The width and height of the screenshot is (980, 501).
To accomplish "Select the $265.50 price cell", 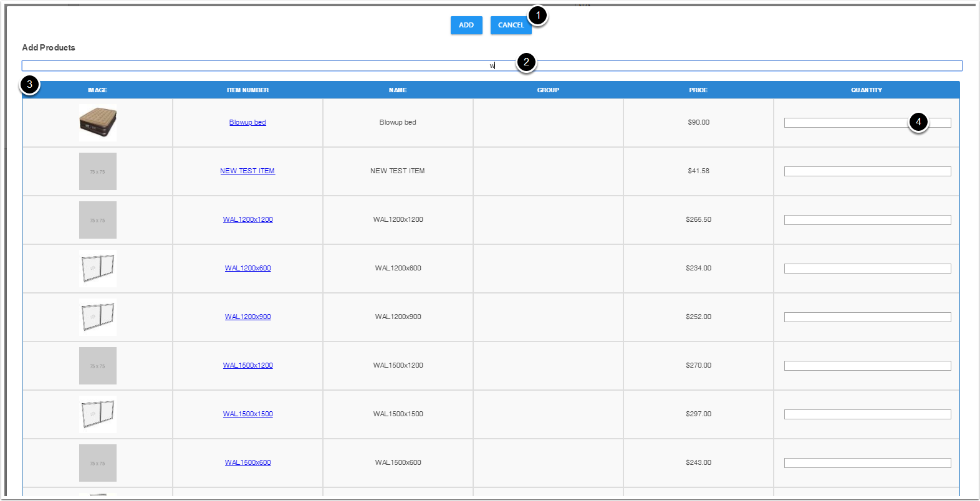I will (698, 219).
